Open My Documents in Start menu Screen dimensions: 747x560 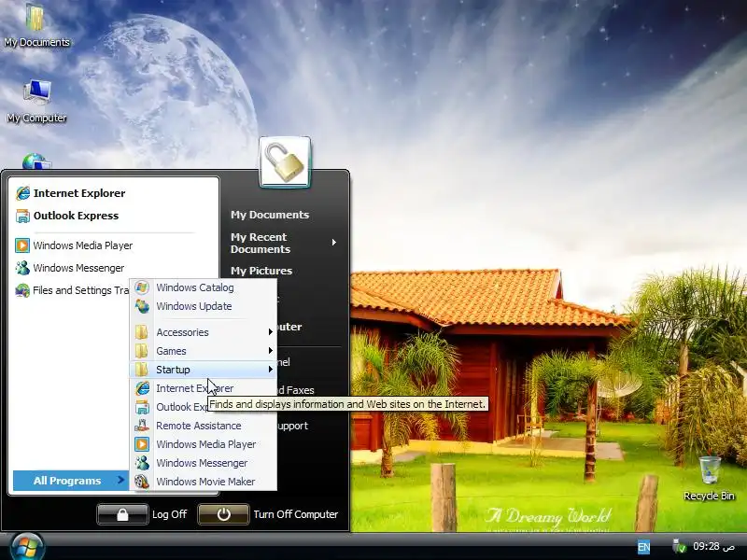click(x=270, y=215)
